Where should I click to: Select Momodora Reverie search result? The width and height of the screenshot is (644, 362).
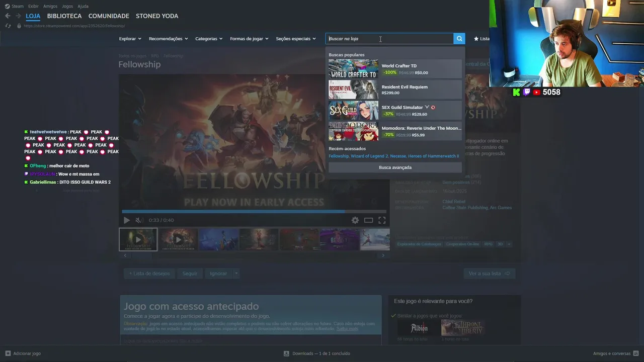point(395,131)
